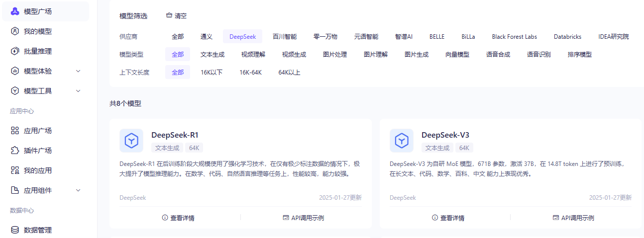Expand the 模型体验 sidebar menu

click(78, 71)
